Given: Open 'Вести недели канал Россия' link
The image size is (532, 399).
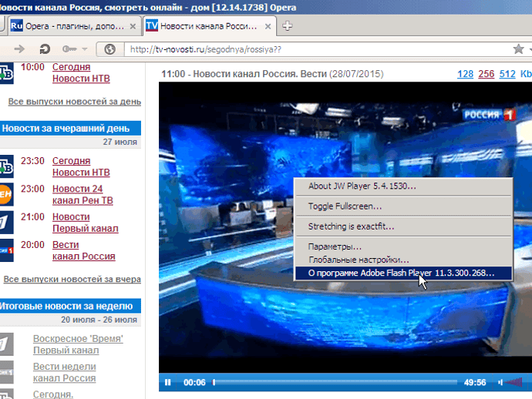Looking at the screenshot, I should pyautogui.click(x=65, y=372).
